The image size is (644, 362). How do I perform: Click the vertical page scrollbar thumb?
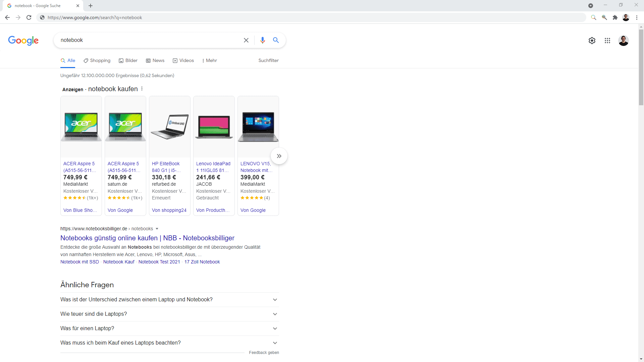641,67
